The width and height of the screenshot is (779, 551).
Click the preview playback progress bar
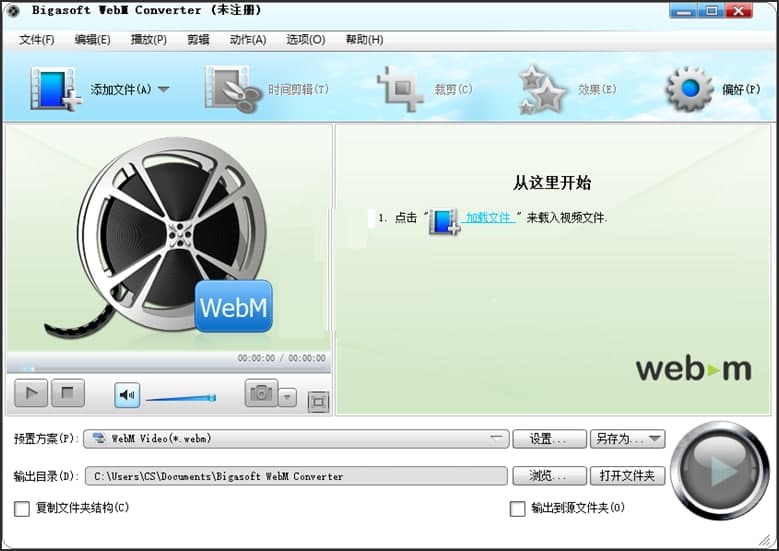[x=168, y=369]
